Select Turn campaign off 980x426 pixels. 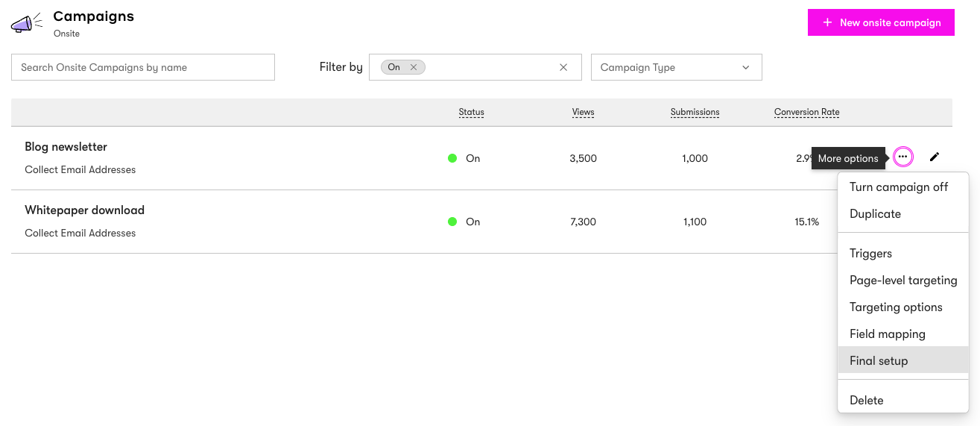[x=903, y=187]
